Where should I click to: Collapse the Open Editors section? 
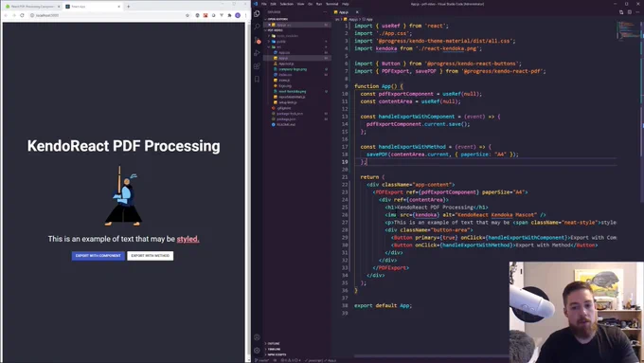point(297,19)
